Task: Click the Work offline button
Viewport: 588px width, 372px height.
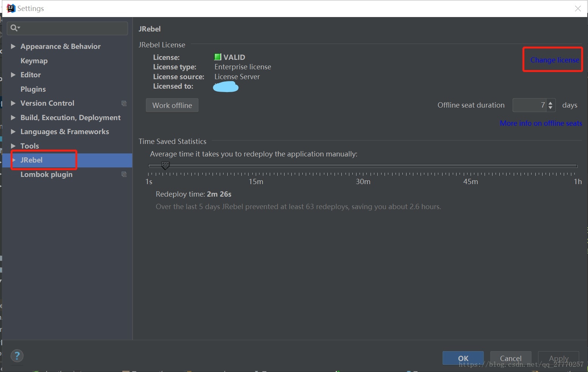Action: pyautogui.click(x=172, y=105)
